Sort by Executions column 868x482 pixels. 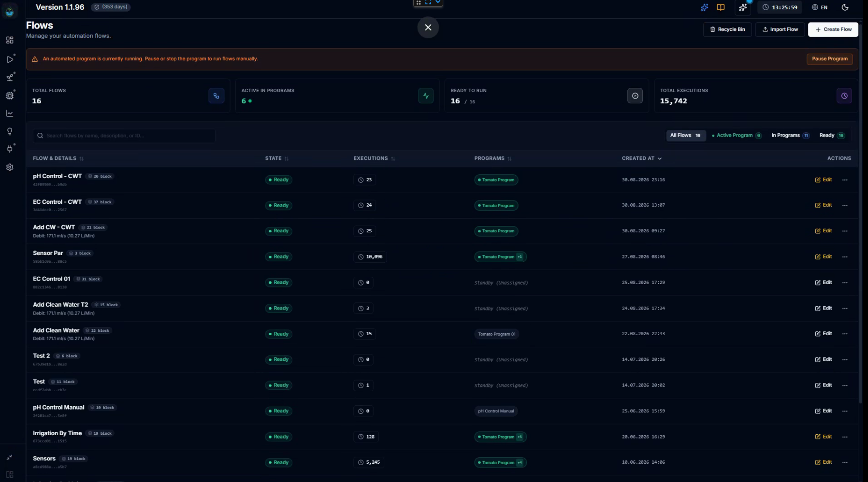[x=374, y=158]
